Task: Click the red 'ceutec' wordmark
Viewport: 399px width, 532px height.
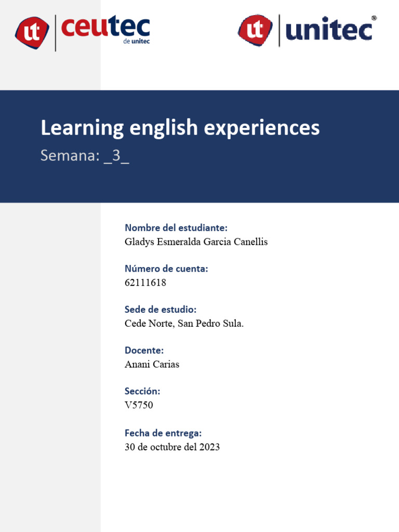Action: (x=105, y=27)
